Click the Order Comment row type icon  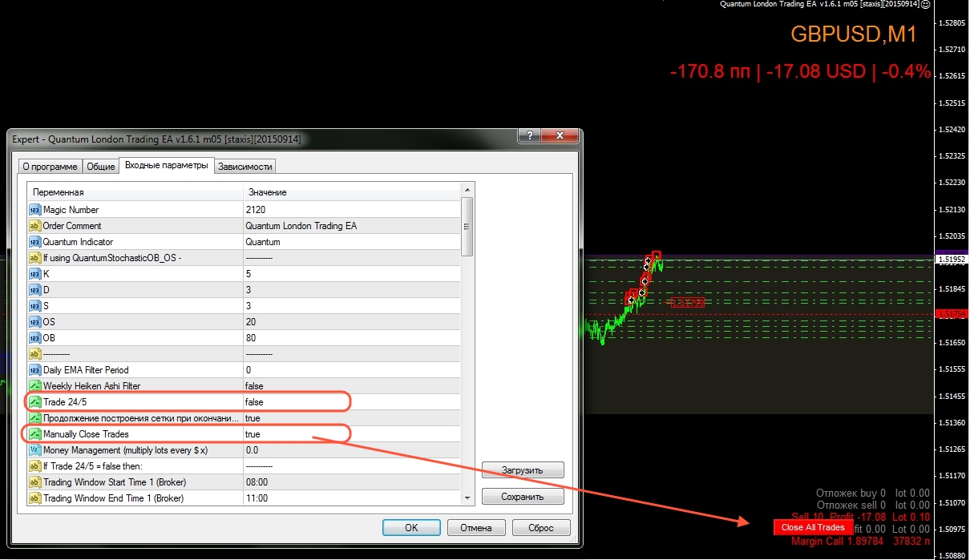(34, 226)
